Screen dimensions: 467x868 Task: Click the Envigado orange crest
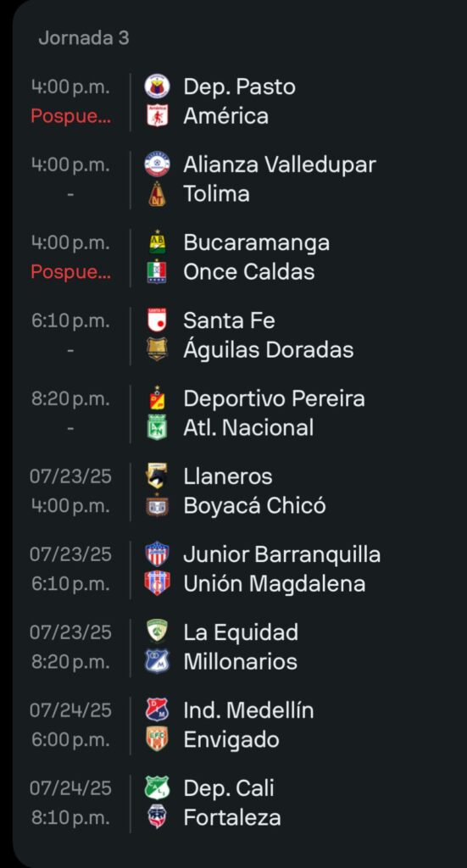pos(157,740)
